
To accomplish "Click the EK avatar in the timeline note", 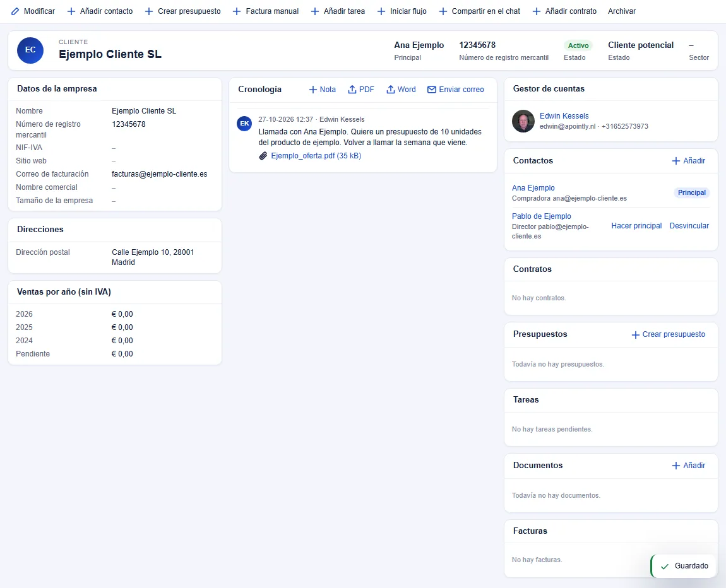I will pyautogui.click(x=244, y=124).
